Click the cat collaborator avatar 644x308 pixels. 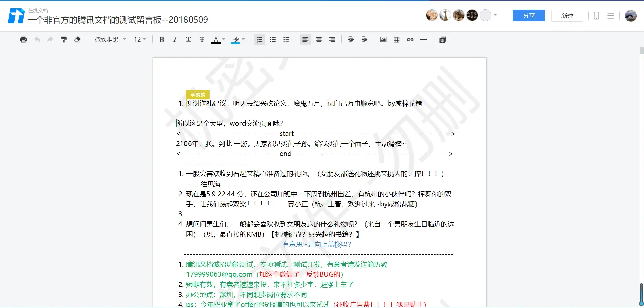pyautogui.click(x=459, y=15)
